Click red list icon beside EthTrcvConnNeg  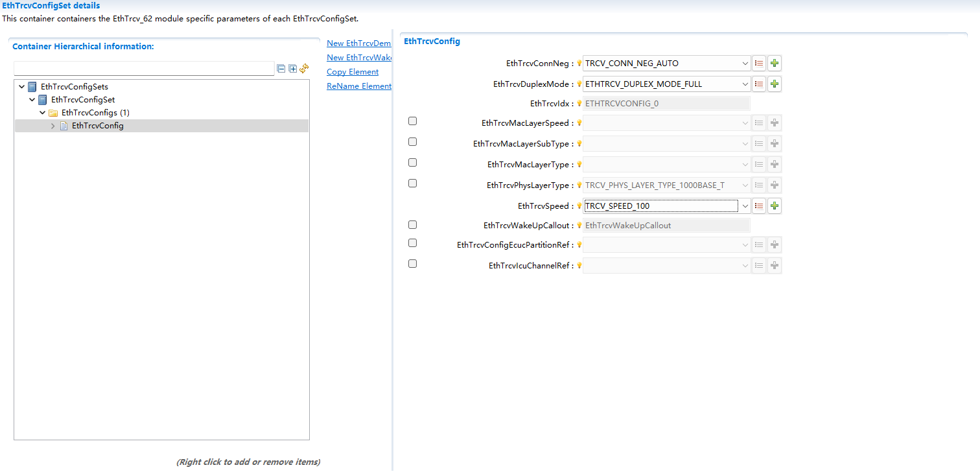(x=759, y=64)
